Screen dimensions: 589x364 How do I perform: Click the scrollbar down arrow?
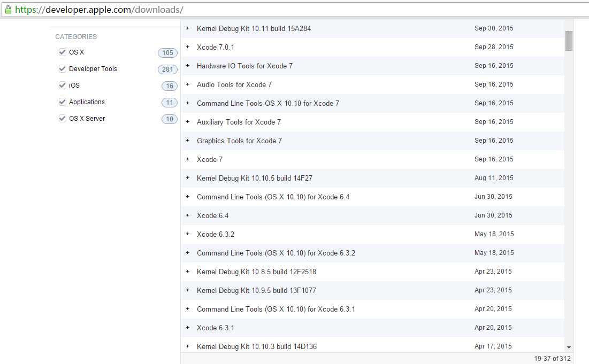569,347
